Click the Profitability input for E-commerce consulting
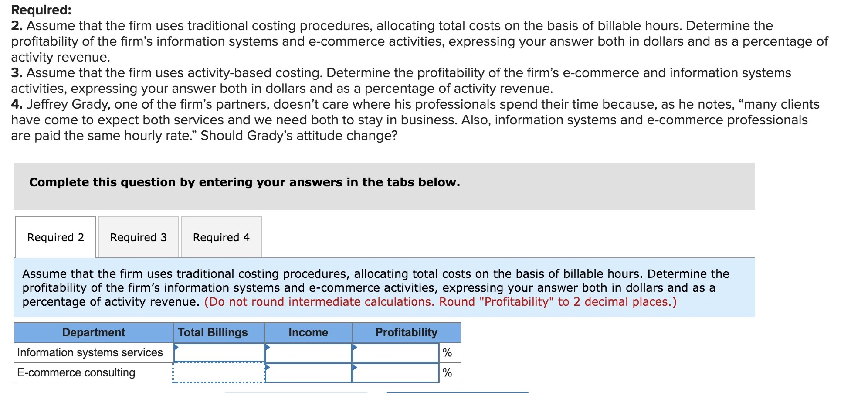Viewport: 868px width, 393px height. coord(395,372)
